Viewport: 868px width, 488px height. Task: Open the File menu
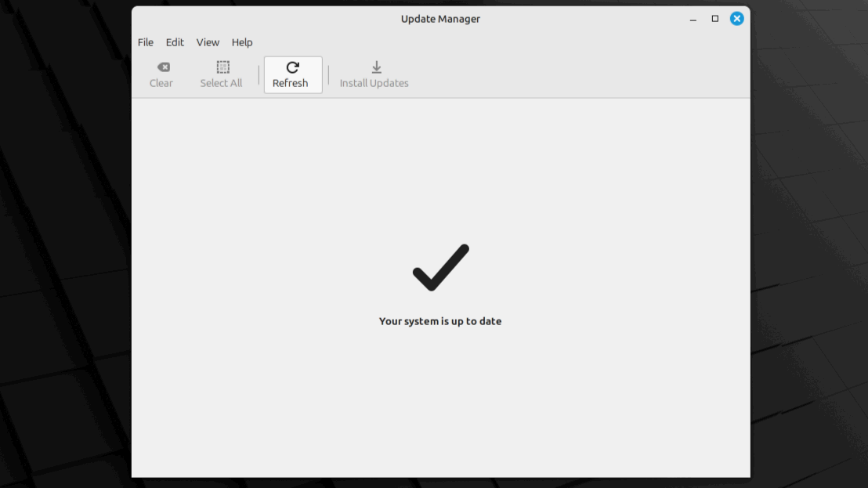pyautogui.click(x=146, y=42)
